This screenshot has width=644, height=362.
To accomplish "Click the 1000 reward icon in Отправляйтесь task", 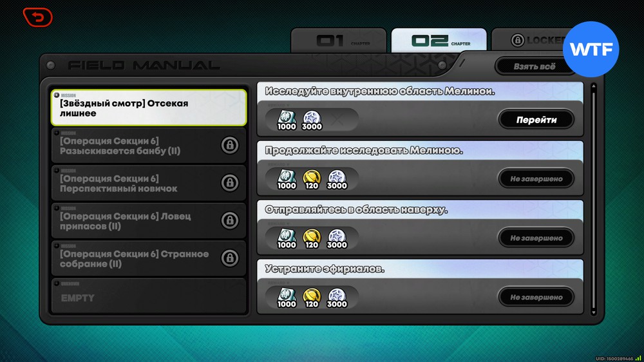I will 287,238.
